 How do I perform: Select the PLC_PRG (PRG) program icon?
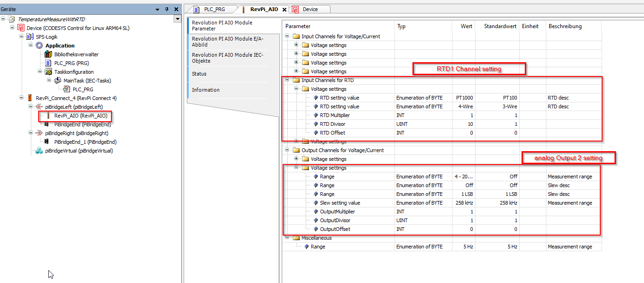pos(49,63)
